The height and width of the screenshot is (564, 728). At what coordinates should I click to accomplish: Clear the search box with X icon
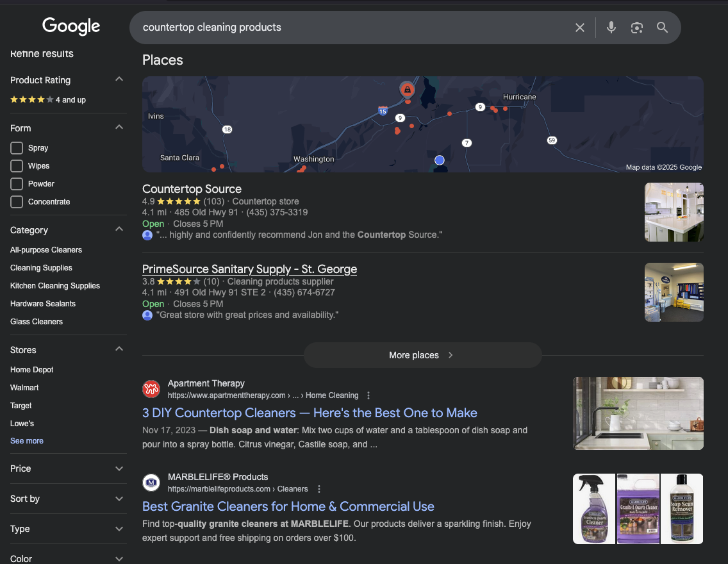(x=580, y=28)
